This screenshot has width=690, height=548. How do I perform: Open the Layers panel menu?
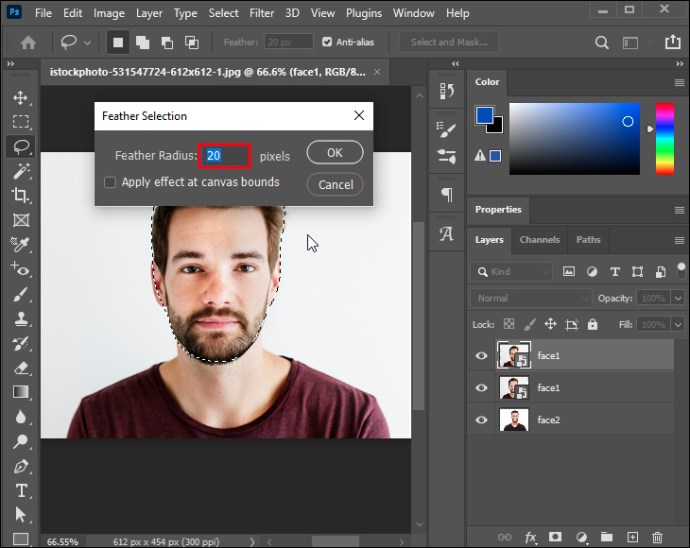tap(679, 240)
